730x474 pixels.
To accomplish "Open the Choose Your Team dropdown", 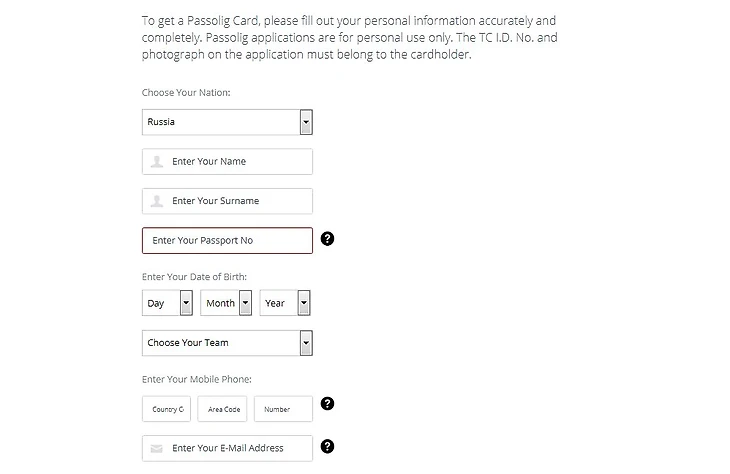I will (x=222, y=343).
